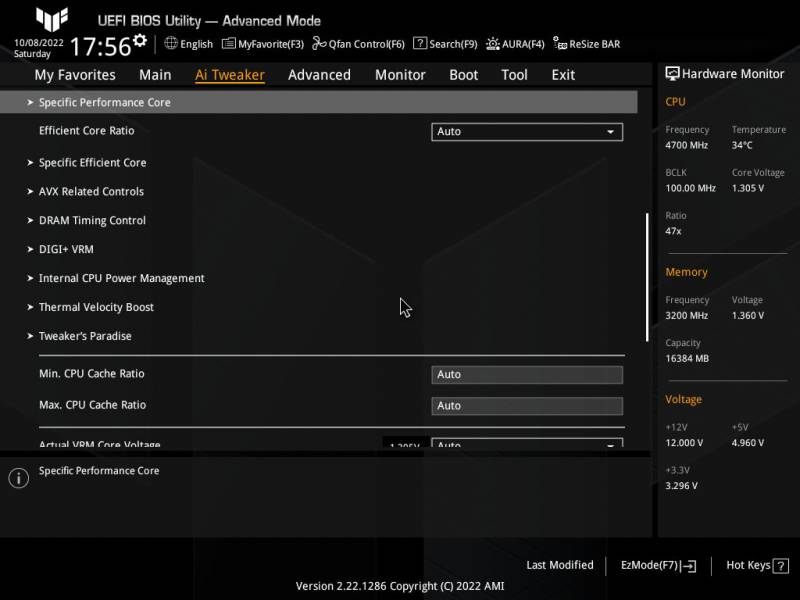The width and height of the screenshot is (800, 600).
Task: Expand DIGI+ VRM settings
Action: 66,249
